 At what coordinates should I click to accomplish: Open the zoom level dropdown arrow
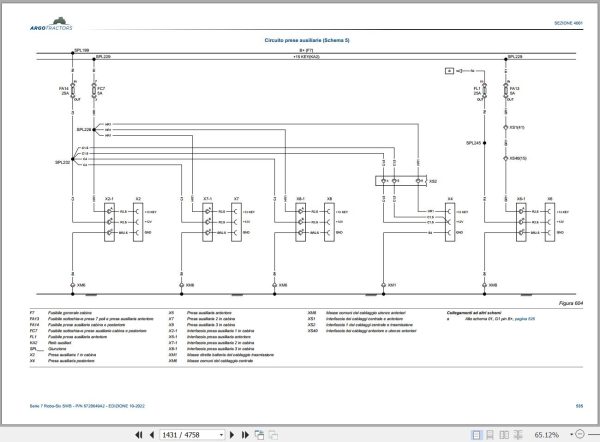pyautogui.click(x=572, y=434)
